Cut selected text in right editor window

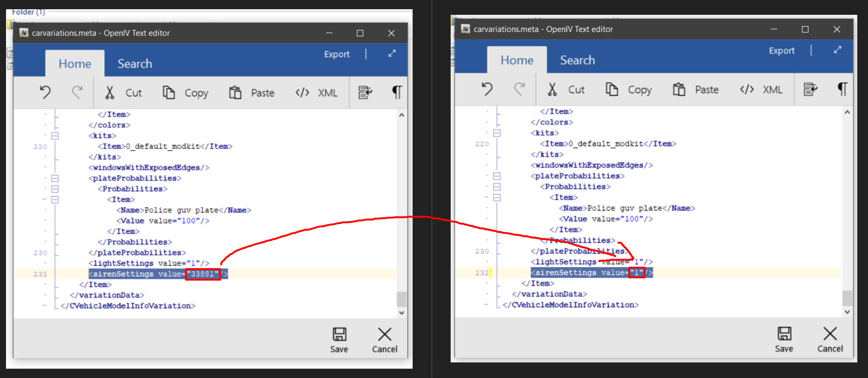(x=566, y=90)
